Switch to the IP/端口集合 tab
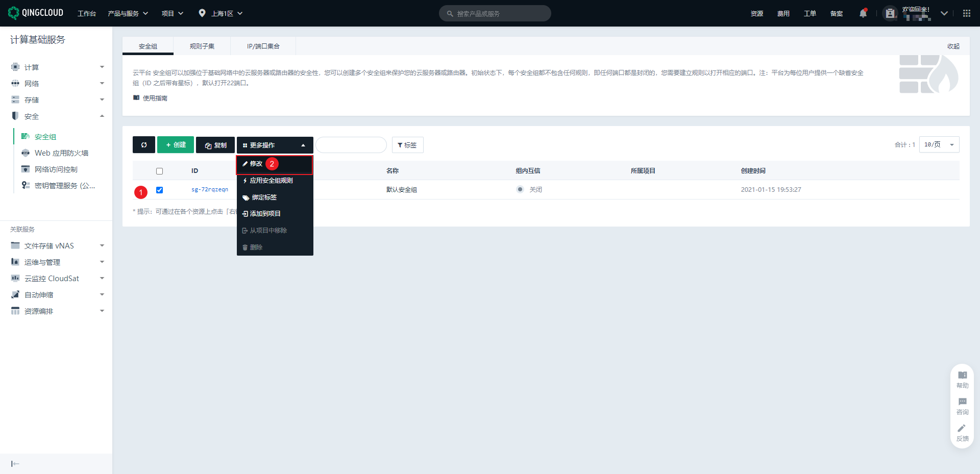 [x=263, y=46]
